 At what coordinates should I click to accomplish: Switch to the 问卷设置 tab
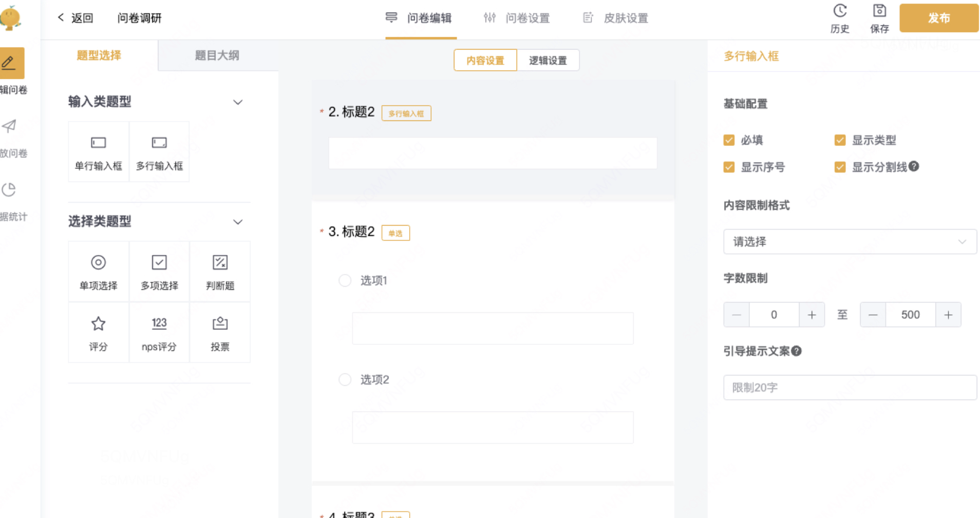tap(517, 18)
